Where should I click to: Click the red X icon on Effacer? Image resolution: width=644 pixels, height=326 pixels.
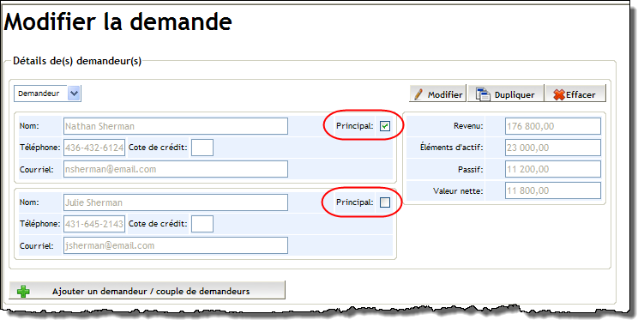coord(559,94)
